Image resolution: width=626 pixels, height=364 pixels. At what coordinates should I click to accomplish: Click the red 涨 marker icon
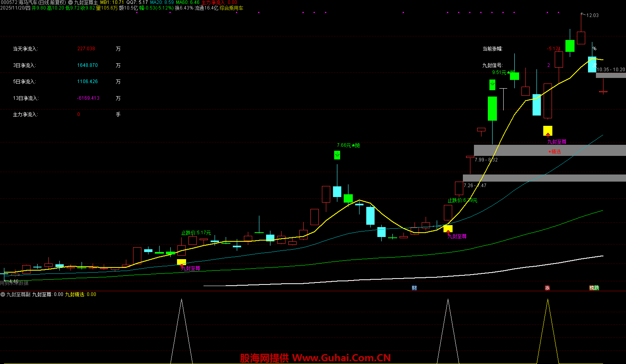[547, 288]
